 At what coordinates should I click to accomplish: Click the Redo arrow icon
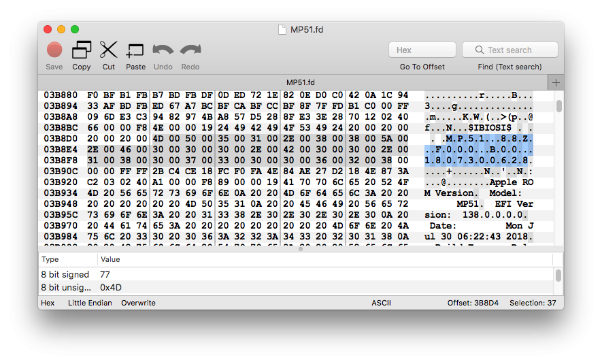coord(190,50)
